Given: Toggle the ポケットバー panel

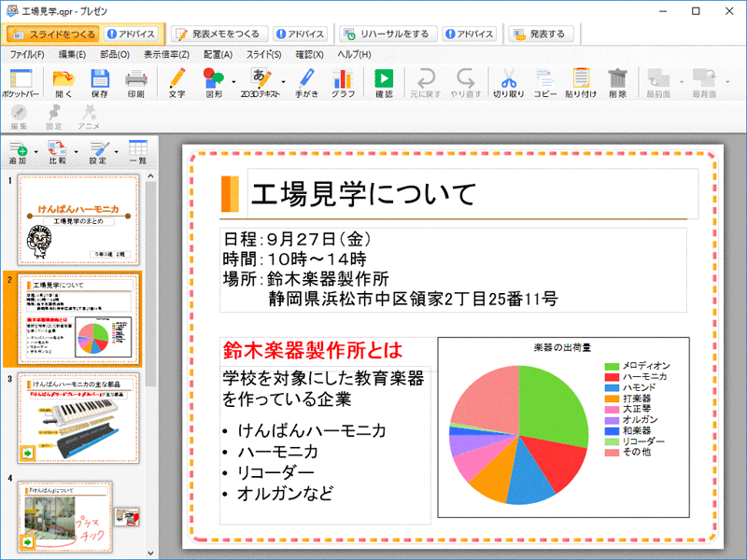Looking at the screenshot, I should pyautogui.click(x=21, y=82).
